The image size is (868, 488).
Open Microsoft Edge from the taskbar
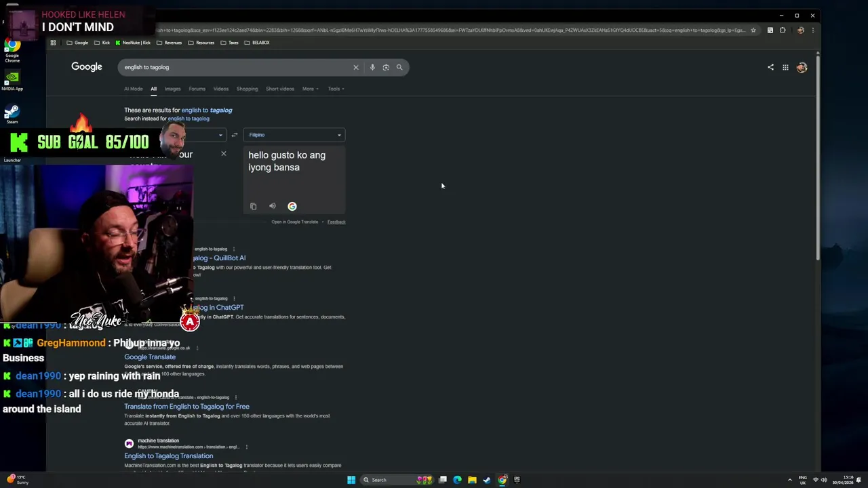pos(457,480)
